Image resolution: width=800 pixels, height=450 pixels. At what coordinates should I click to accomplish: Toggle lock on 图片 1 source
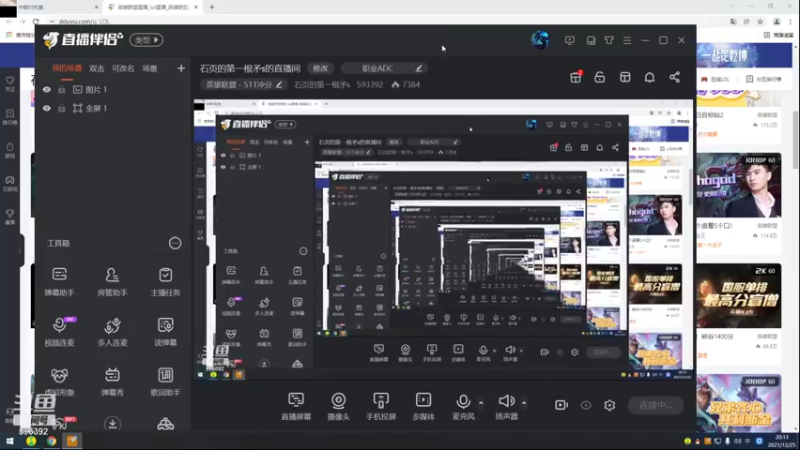[x=62, y=90]
